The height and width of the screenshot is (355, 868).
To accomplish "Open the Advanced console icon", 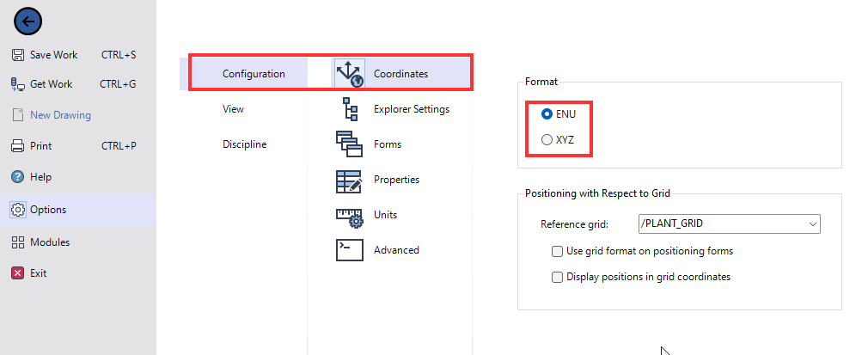I will pos(349,250).
